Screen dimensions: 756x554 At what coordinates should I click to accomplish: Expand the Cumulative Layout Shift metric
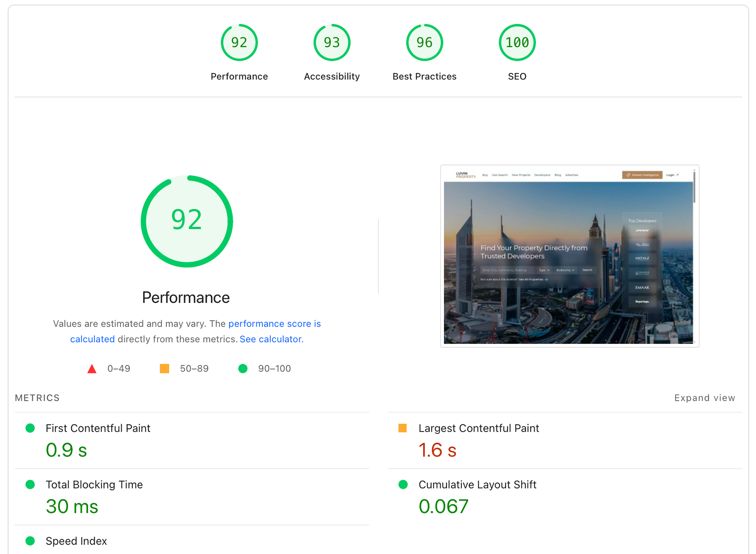click(477, 485)
